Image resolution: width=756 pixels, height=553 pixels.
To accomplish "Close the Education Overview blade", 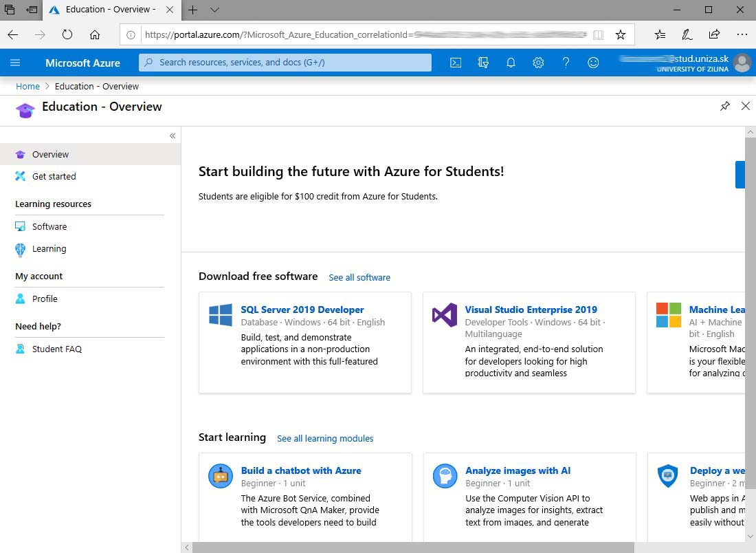I will tap(746, 106).
